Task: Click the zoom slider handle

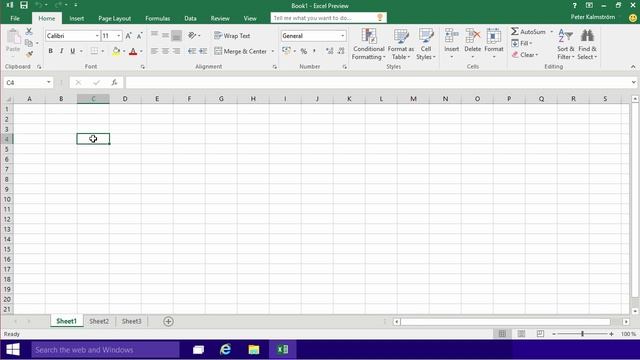Action: [x=582, y=333]
